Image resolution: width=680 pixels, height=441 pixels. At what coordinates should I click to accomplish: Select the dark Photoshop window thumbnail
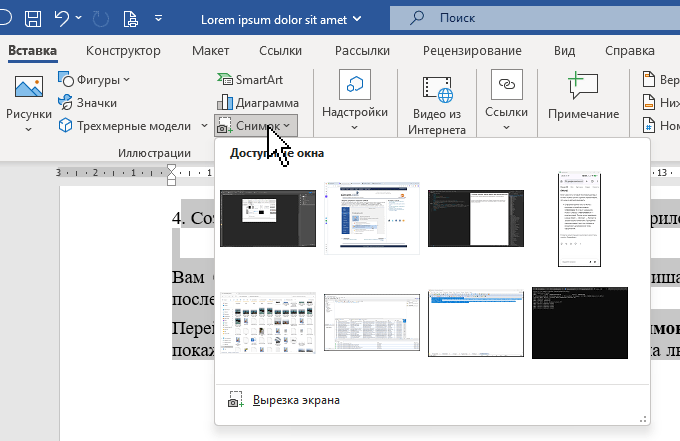[268, 219]
